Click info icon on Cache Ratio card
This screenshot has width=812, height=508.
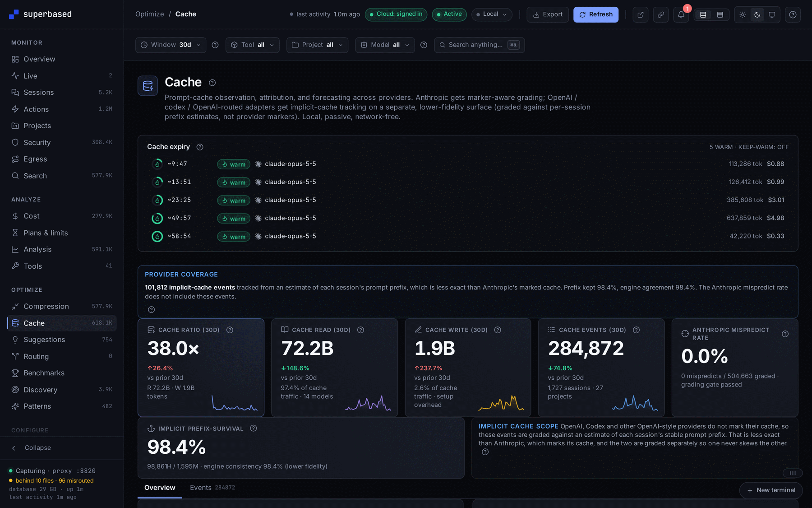230,330
